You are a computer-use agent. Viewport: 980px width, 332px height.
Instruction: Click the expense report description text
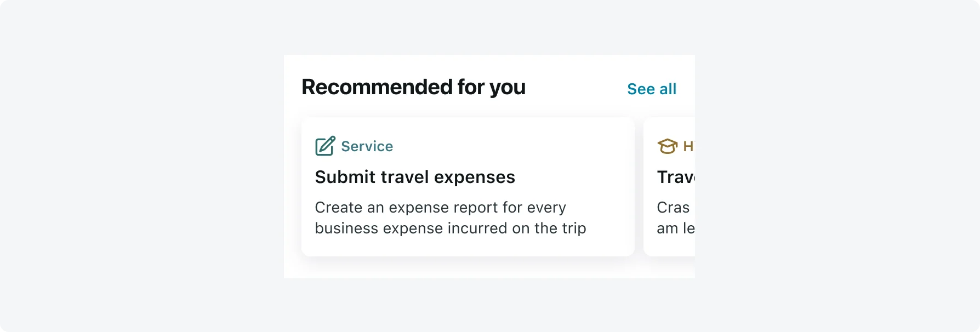click(451, 217)
